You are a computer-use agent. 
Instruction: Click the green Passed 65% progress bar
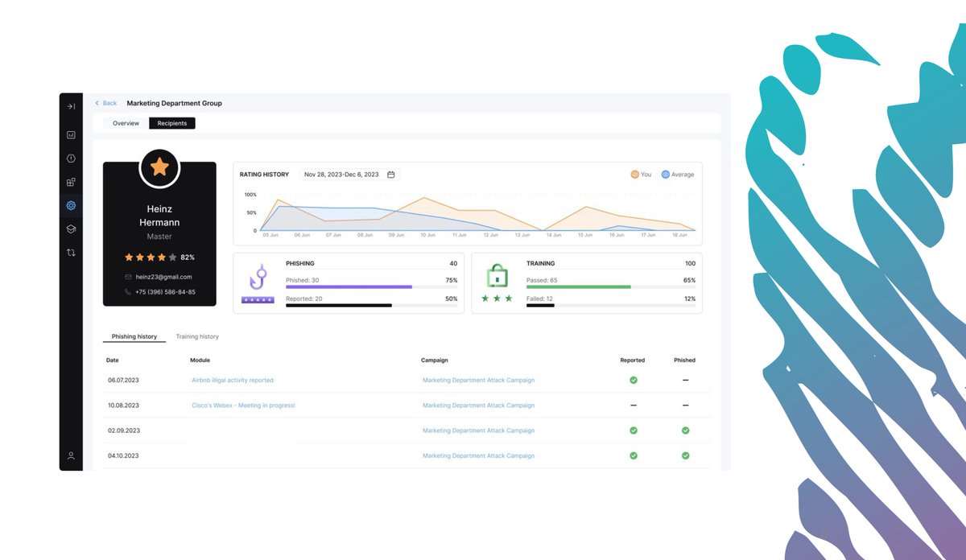pos(579,286)
